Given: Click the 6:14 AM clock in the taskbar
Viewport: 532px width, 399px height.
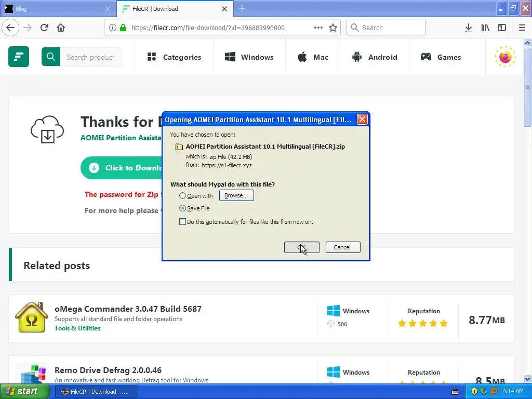Looking at the screenshot, I should (513, 391).
